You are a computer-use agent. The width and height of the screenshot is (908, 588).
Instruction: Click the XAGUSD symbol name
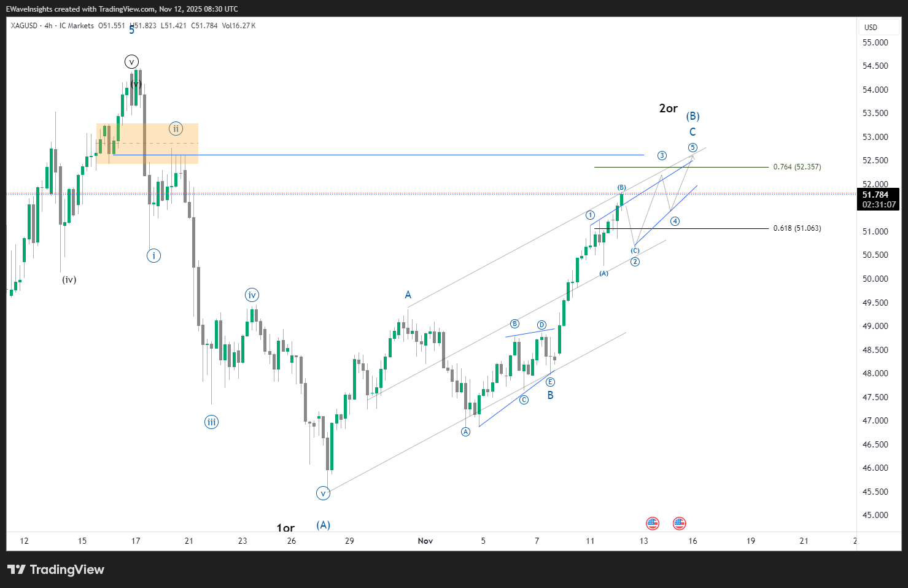click(x=23, y=26)
